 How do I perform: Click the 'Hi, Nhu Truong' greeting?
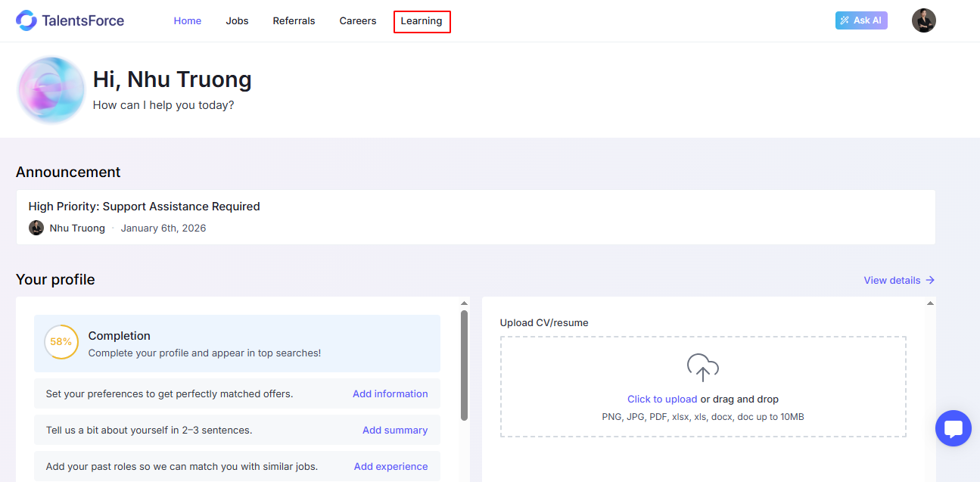coord(173,79)
